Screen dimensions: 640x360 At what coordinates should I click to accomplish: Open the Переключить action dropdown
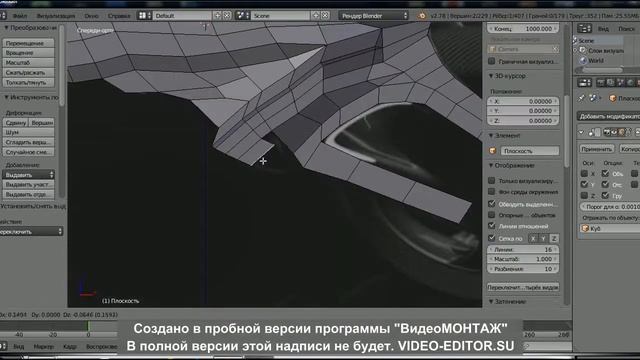31,231
